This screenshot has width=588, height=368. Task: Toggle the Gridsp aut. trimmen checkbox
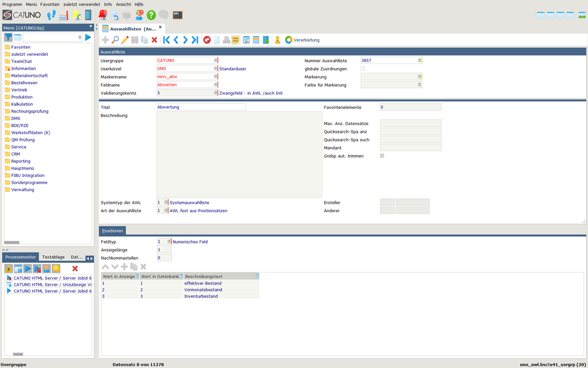(x=382, y=156)
